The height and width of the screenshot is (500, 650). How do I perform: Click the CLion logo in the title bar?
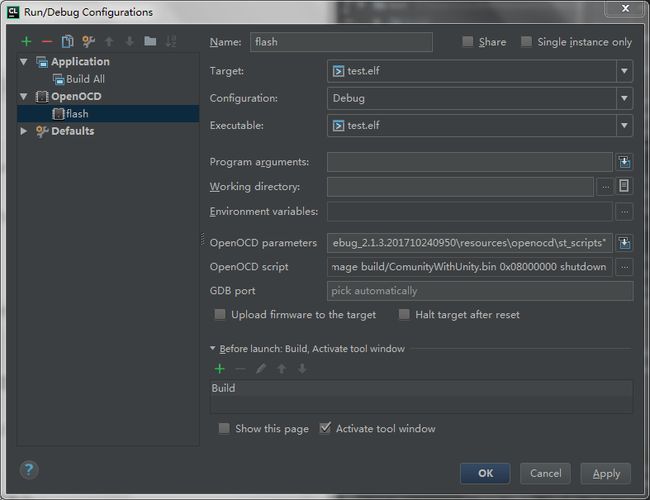[13, 12]
